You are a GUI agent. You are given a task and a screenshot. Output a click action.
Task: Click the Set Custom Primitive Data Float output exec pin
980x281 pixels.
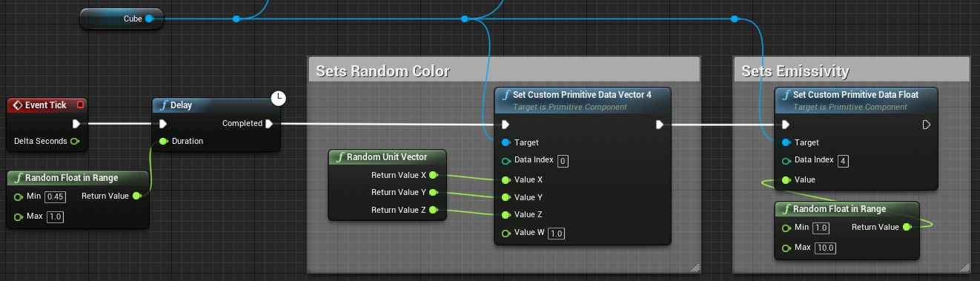pyautogui.click(x=926, y=125)
